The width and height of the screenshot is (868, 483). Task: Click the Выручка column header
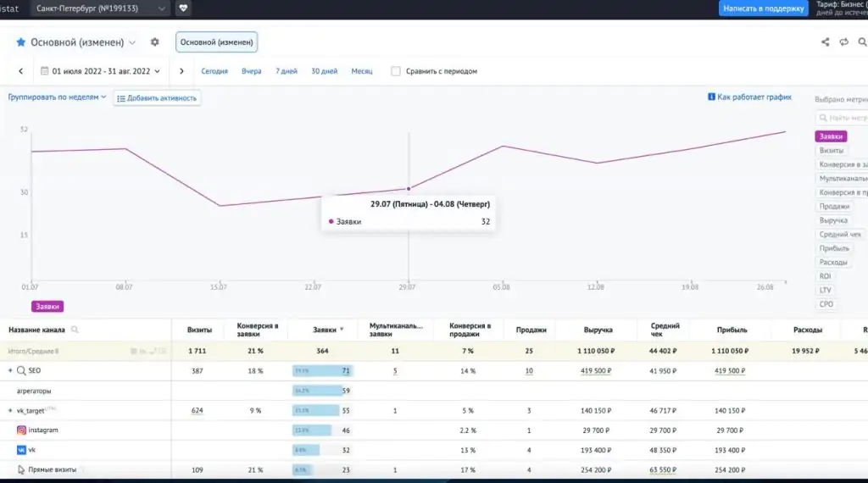point(598,330)
